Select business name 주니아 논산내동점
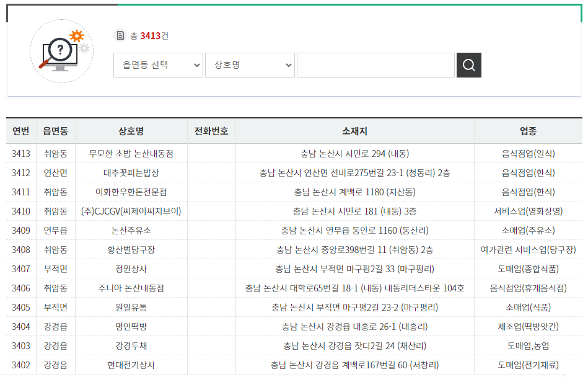Viewport: 588px width, 377px height. pyautogui.click(x=131, y=288)
